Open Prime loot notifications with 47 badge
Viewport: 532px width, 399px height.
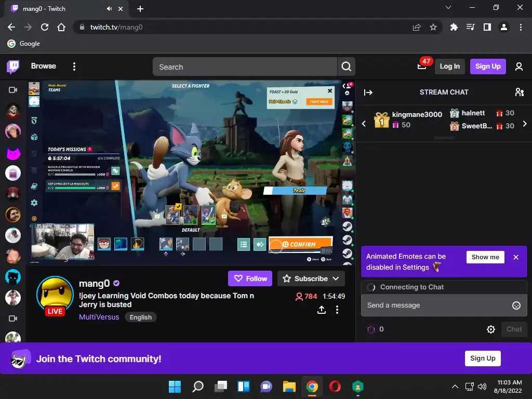coord(422,65)
